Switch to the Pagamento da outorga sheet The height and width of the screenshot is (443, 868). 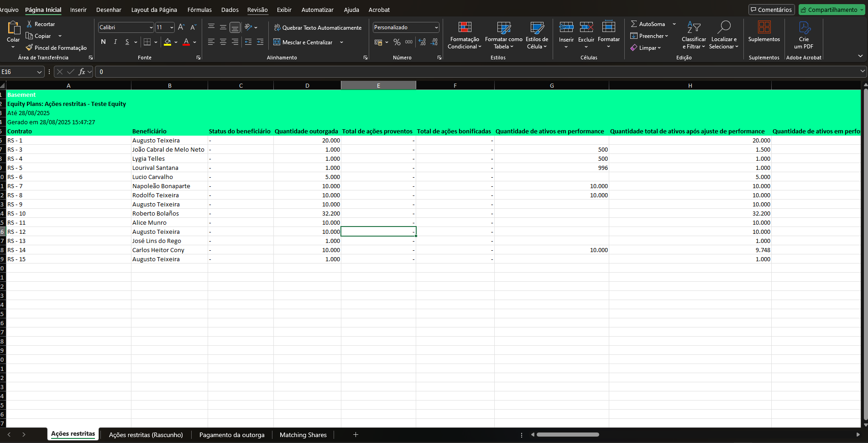[232, 435]
